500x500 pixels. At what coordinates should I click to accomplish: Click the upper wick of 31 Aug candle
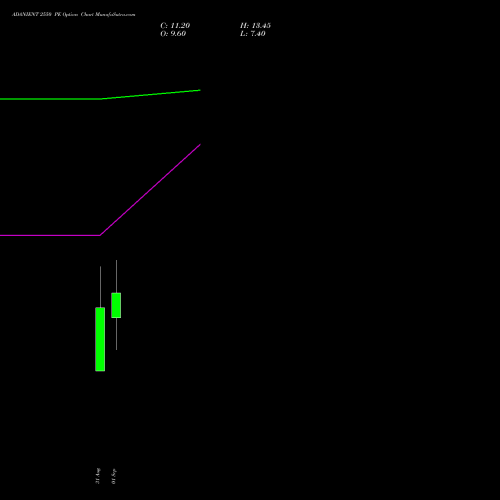coord(100,287)
